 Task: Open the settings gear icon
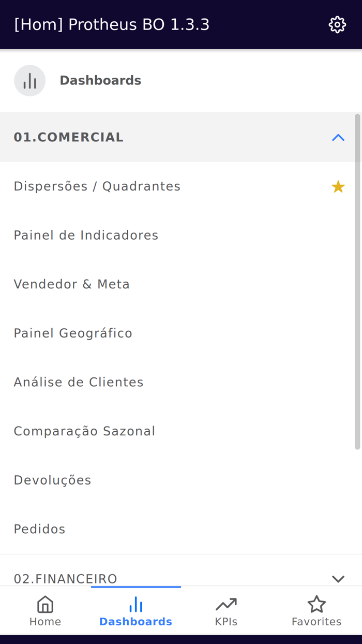tap(337, 24)
